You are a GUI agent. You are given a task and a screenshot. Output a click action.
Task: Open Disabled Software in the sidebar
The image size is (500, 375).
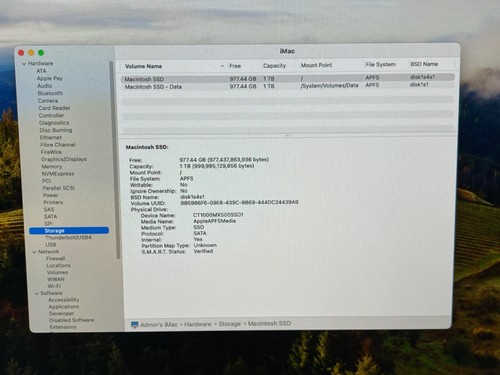(x=72, y=320)
